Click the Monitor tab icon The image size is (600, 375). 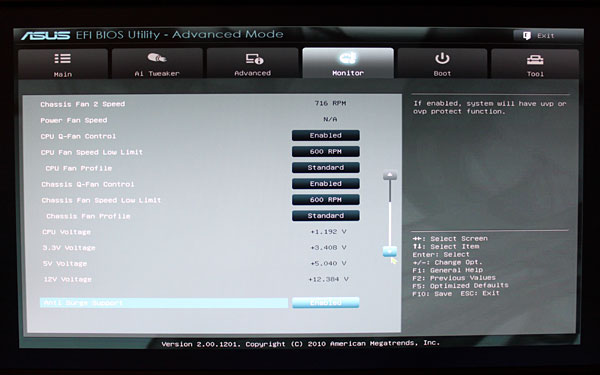(348, 58)
